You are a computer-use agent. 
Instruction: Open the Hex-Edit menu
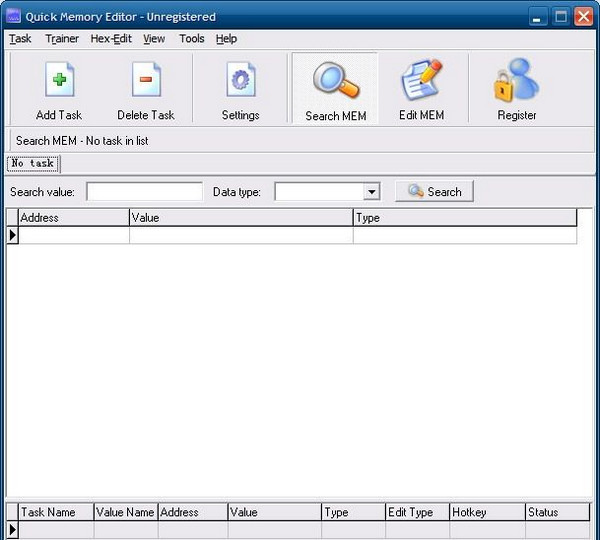click(110, 39)
